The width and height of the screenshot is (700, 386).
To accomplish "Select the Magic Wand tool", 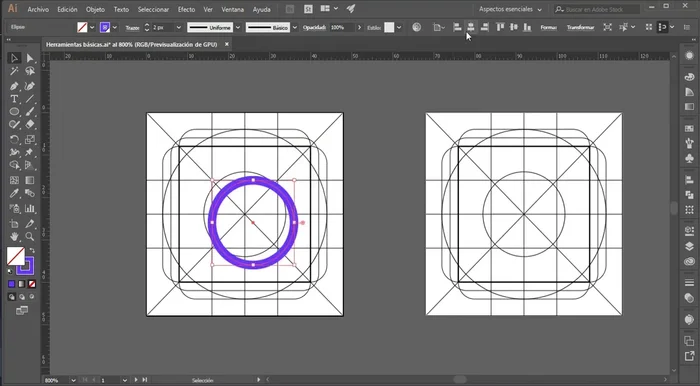I will [14, 71].
